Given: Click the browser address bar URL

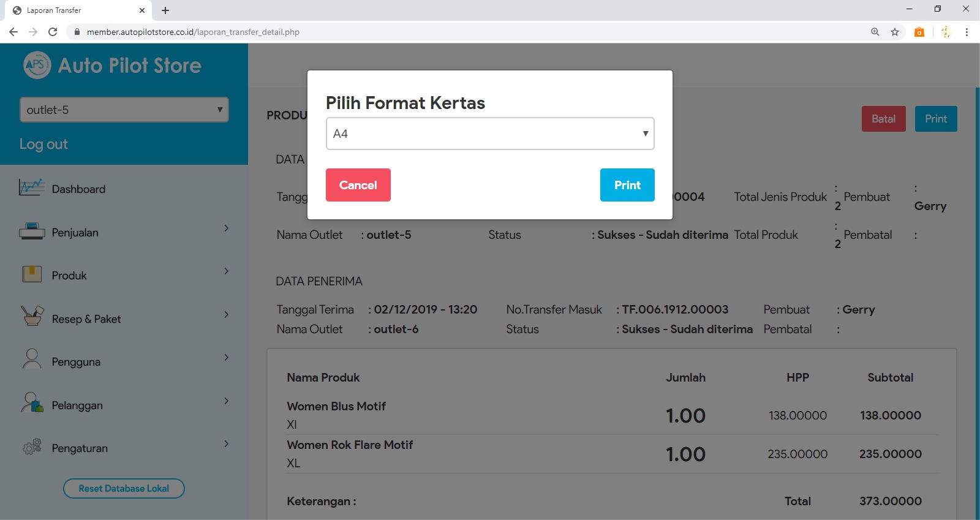Looking at the screenshot, I should [193, 32].
